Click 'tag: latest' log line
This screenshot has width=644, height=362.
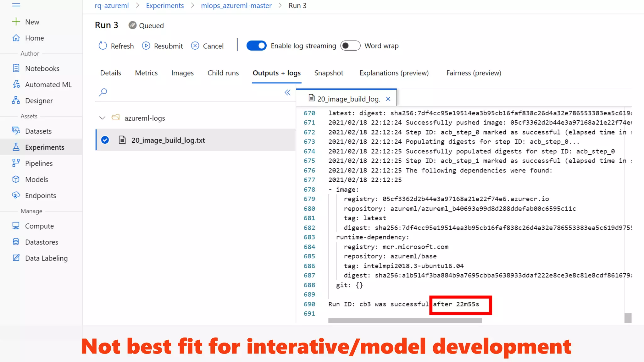pyautogui.click(x=365, y=218)
